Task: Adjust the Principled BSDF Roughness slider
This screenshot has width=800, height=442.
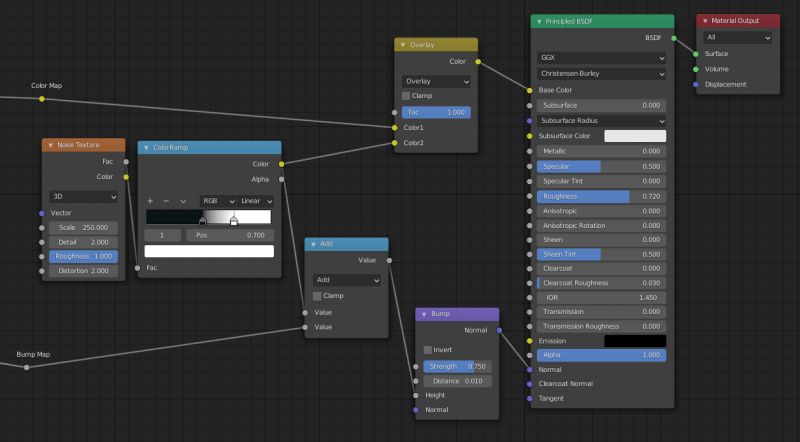Action: [x=602, y=197]
